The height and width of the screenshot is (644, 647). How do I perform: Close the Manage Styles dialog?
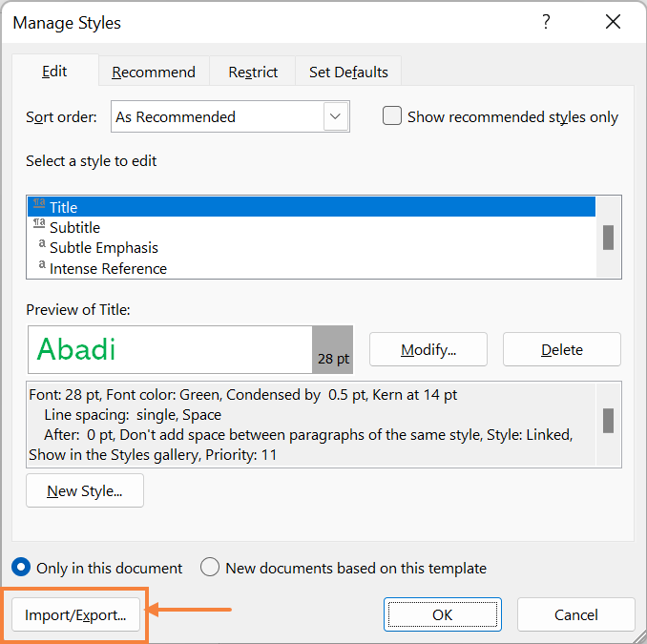pyautogui.click(x=613, y=22)
